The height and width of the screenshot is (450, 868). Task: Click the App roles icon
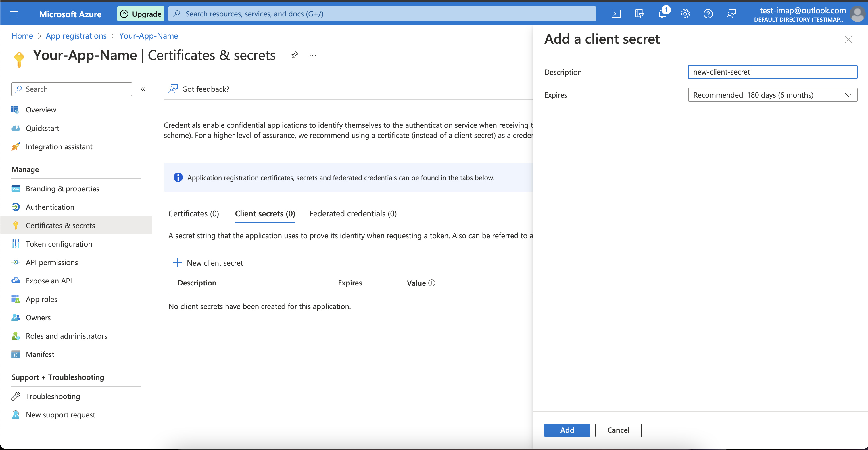click(16, 298)
